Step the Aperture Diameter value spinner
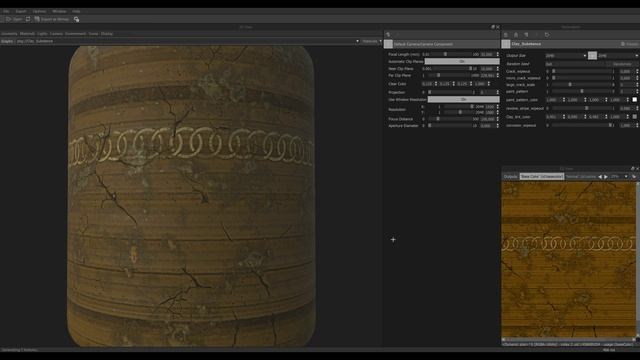The height and width of the screenshot is (360, 640). pyautogui.click(x=497, y=126)
